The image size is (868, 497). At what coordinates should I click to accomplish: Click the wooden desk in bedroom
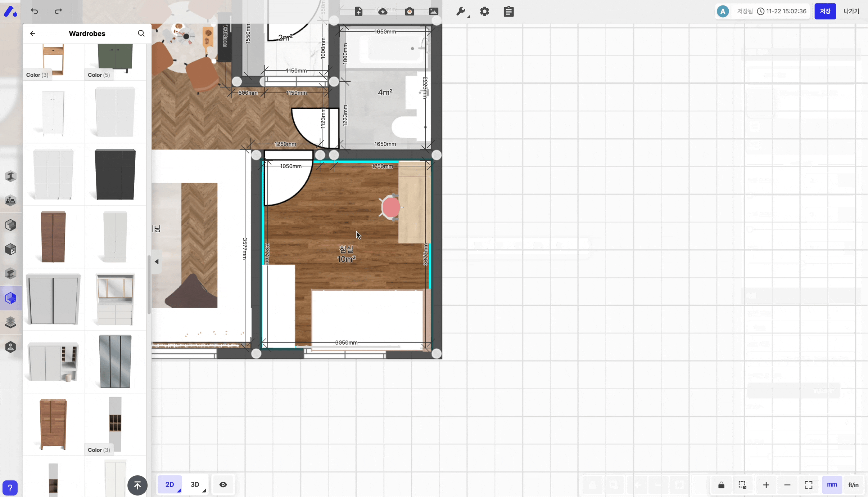point(414,202)
